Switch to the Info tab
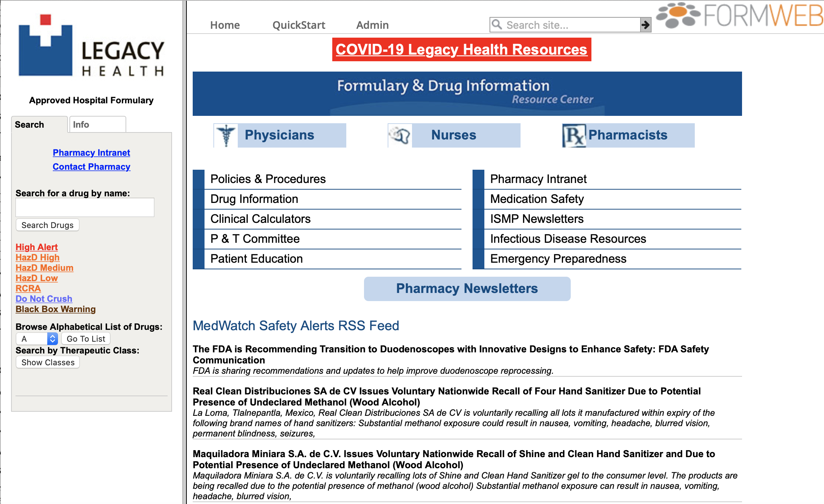 click(x=97, y=124)
